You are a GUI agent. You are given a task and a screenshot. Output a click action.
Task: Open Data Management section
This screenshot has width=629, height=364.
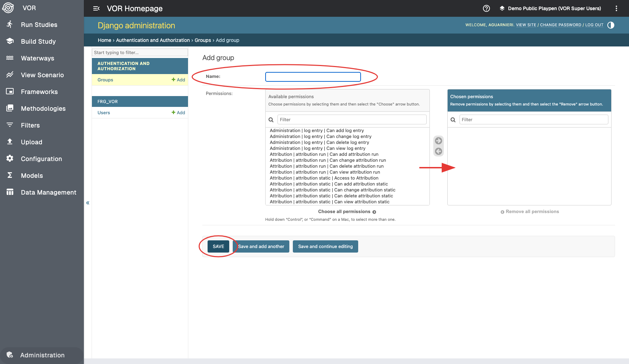[48, 192]
